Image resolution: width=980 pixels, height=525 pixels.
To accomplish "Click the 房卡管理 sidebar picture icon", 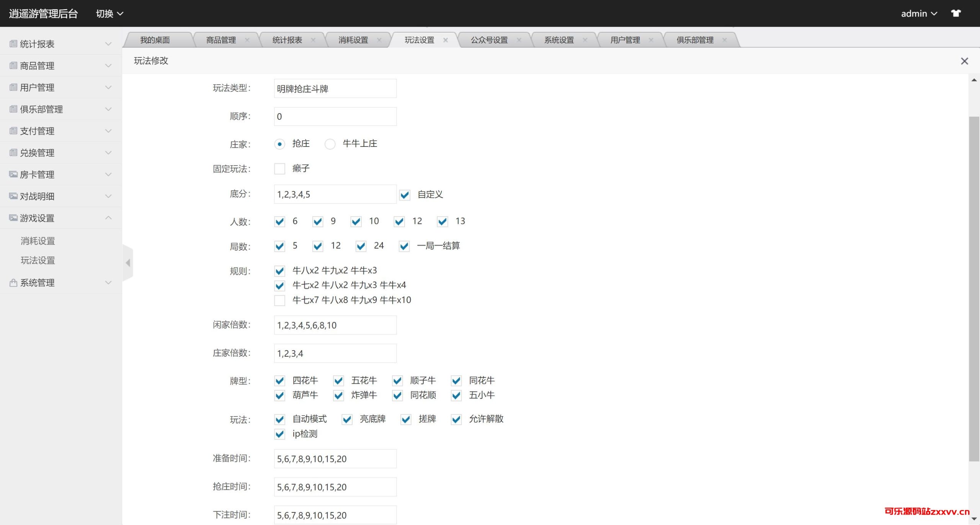I will pyautogui.click(x=13, y=174).
